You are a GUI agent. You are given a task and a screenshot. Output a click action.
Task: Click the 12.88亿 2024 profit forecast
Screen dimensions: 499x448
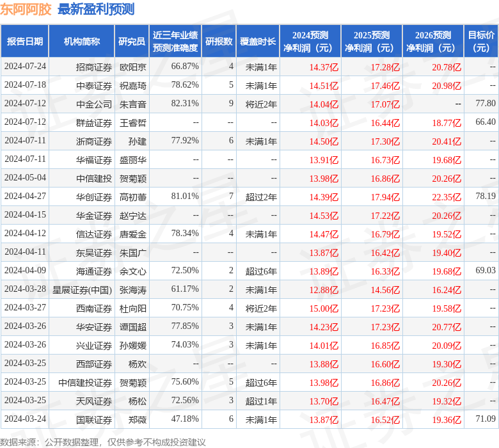324,290
